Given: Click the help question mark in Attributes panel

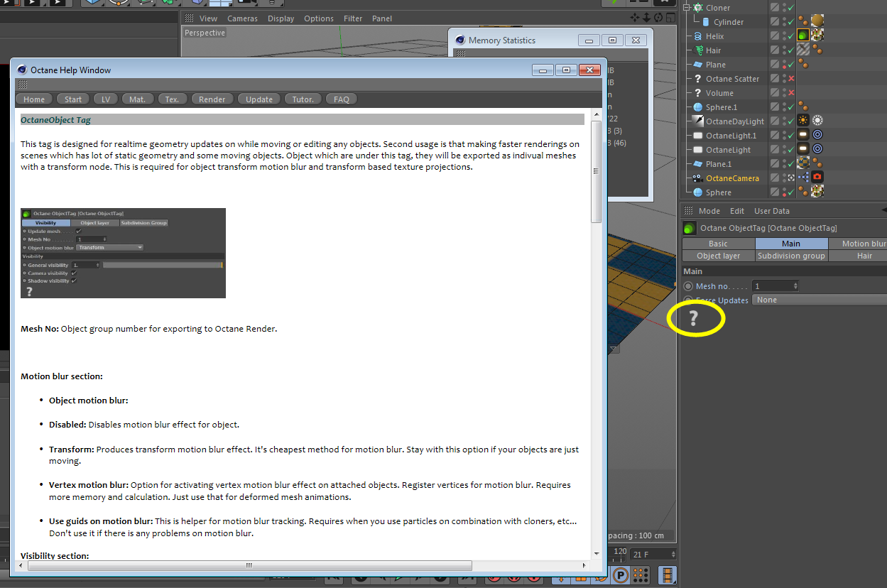Looking at the screenshot, I should (x=694, y=319).
